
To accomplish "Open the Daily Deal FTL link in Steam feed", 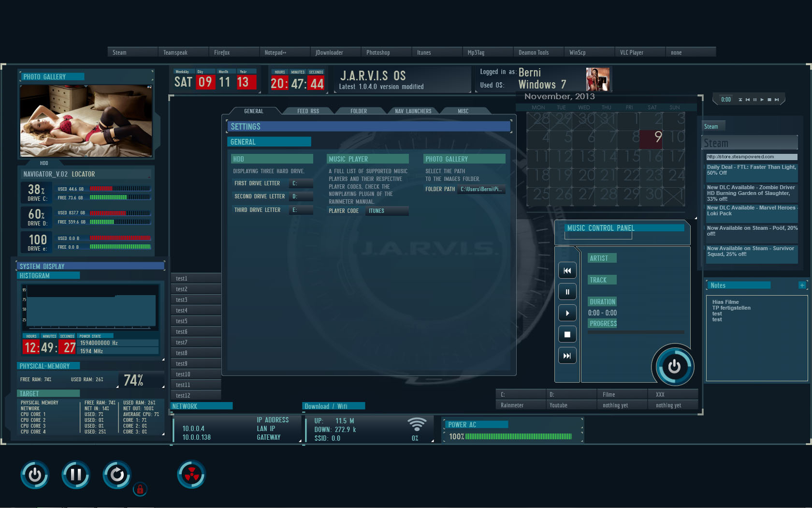I will pos(751,170).
